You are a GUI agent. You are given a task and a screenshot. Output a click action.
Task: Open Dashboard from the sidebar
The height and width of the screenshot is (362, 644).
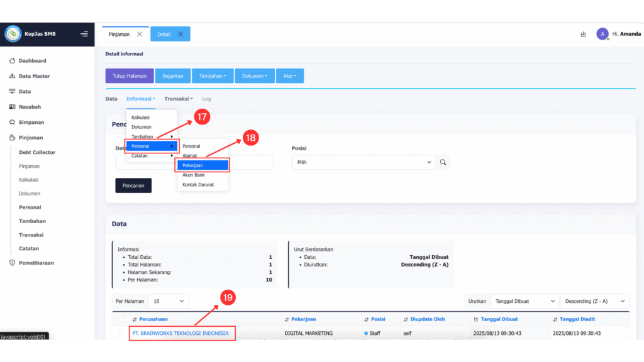(x=32, y=61)
